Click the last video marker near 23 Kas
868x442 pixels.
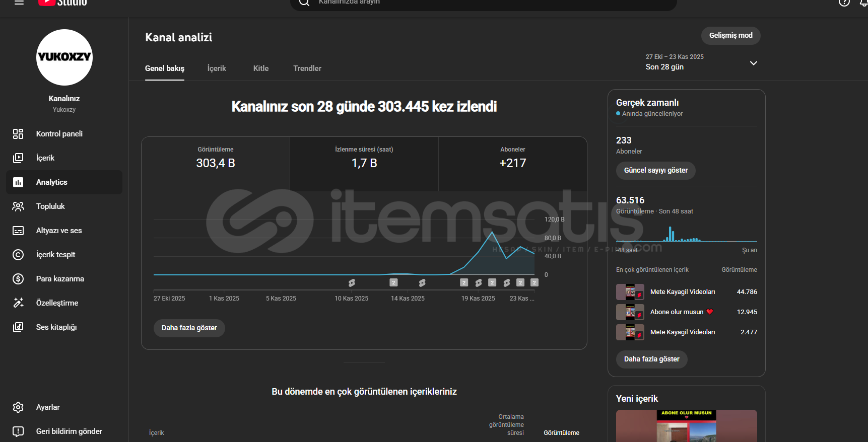[535, 283]
